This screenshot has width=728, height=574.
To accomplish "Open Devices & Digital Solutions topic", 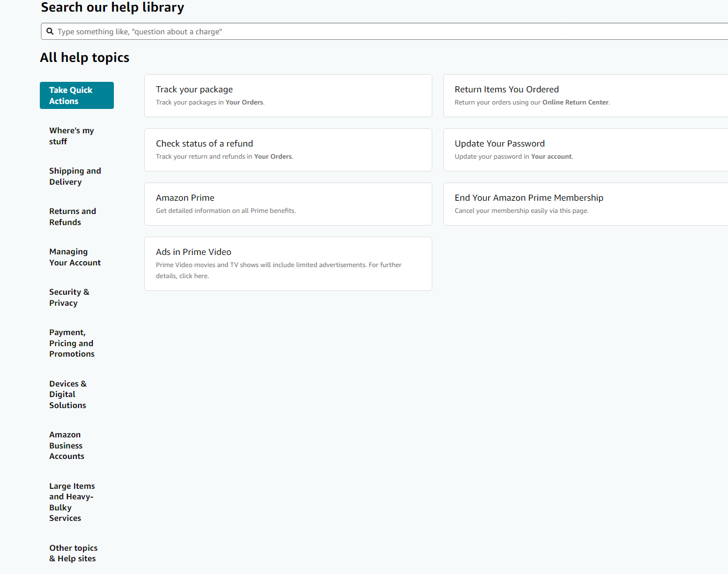I will (x=68, y=394).
